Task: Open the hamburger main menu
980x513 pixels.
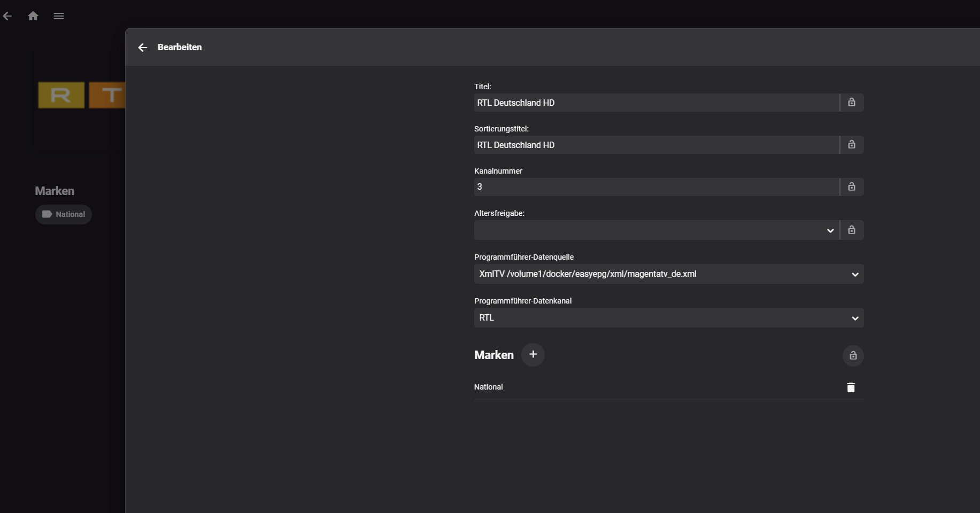Action: click(59, 16)
